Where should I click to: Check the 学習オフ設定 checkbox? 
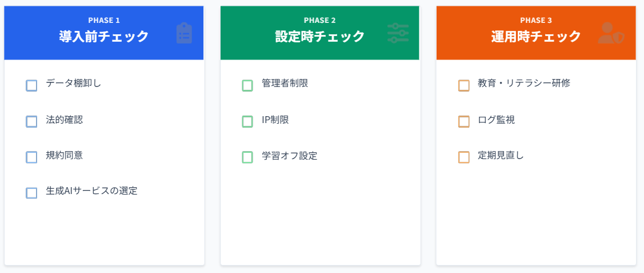[x=247, y=157]
